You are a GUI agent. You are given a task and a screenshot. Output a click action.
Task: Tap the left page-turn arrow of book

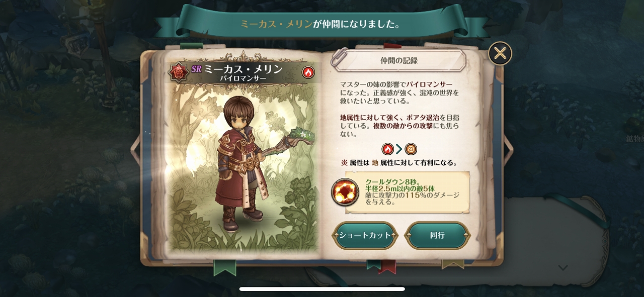(x=135, y=149)
